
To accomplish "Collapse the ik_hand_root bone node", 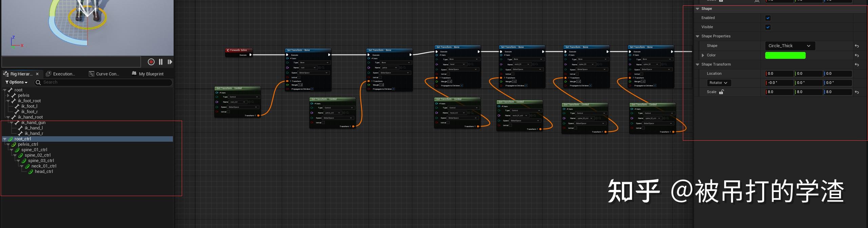I will (8, 117).
